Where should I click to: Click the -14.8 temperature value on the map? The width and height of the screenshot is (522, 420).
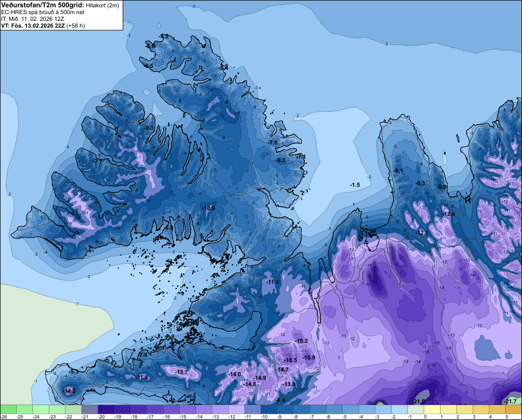[x=250, y=384]
